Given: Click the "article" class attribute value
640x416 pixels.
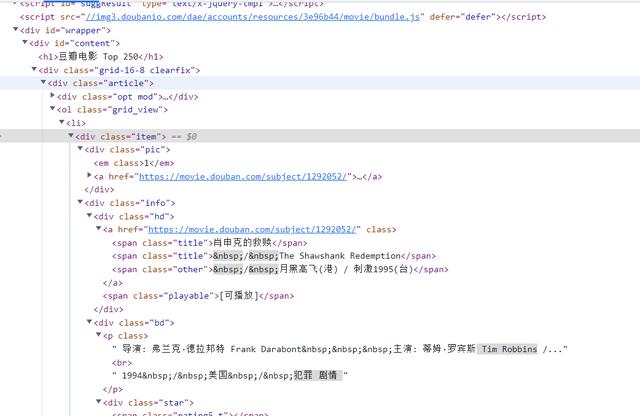Looking at the screenshot, I should [x=126, y=83].
